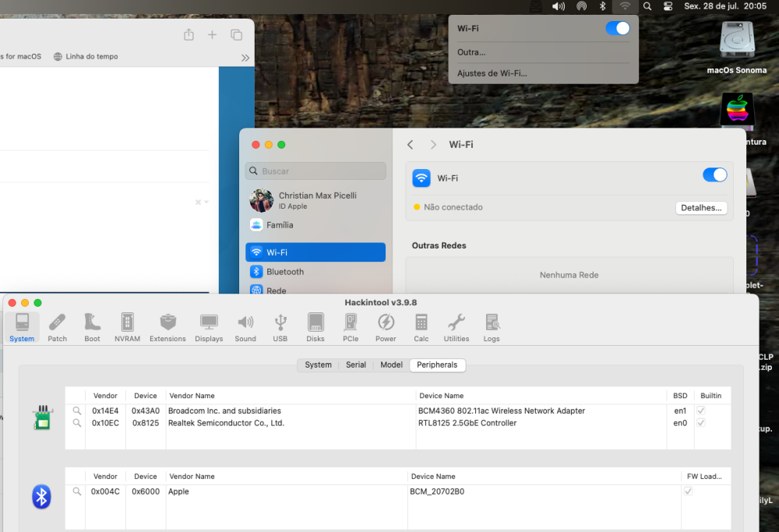The height and width of the screenshot is (532, 779).
Task: Click the magnifier for the Broadcom row
Action: pos(76,410)
